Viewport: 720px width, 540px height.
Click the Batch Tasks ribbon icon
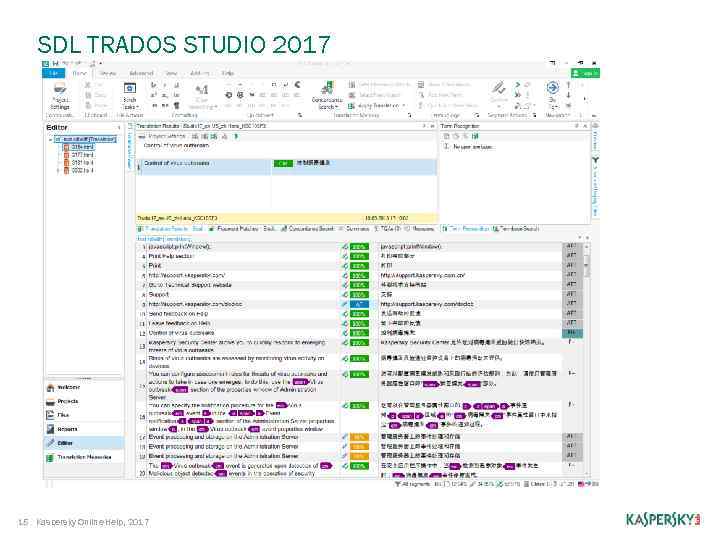coord(130,88)
